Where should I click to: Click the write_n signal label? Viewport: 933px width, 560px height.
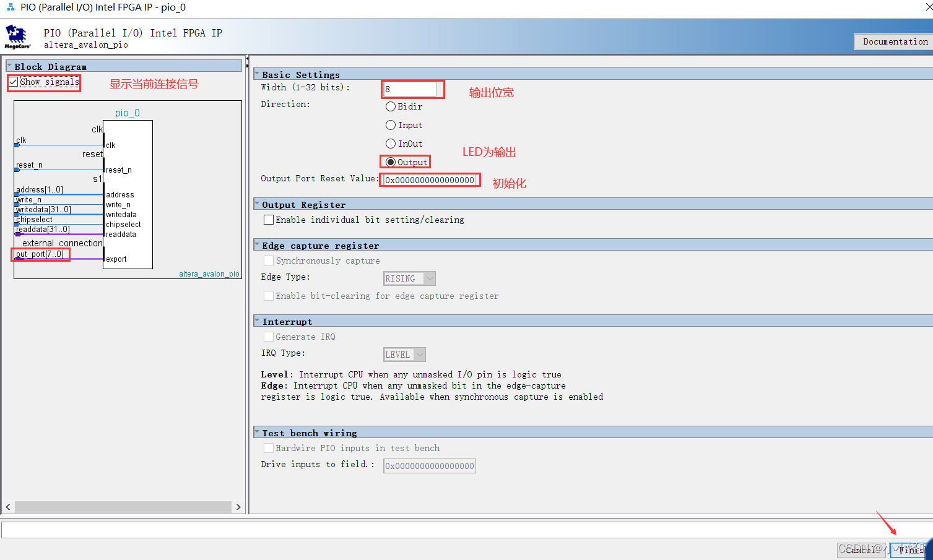(29, 199)
